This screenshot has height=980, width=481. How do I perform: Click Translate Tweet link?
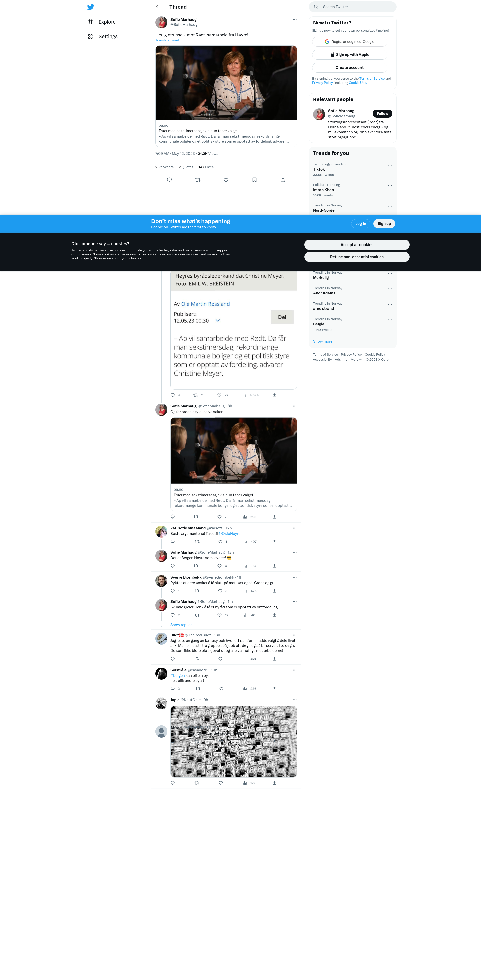click(x=167, y=40)
